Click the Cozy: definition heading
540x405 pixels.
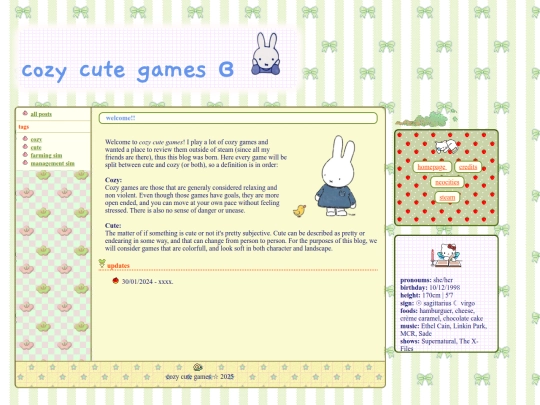tap(113, 180)
